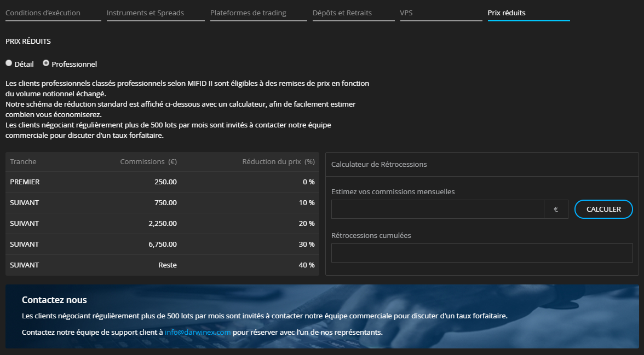Click the 250.00 commissions value
The width and height of the screenshot is (644, 355).
(165, 182)
